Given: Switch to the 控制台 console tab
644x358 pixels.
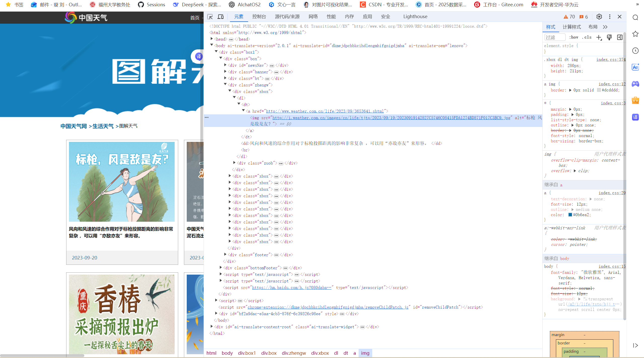Looking at the screenshot, I should tap(259, 17).
